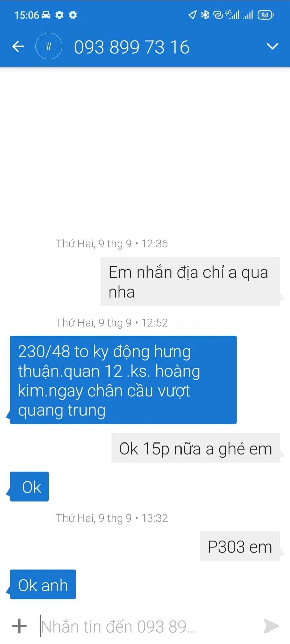
Task: Tap the phone number 093 899 73 16 title
Action: point(131,47)
